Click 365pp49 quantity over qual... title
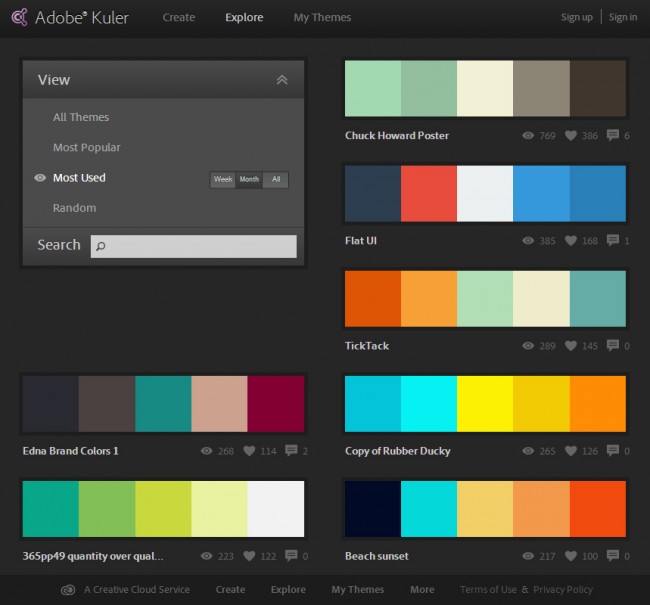Viewport: 650px width, 605px height. coord(93,556)
